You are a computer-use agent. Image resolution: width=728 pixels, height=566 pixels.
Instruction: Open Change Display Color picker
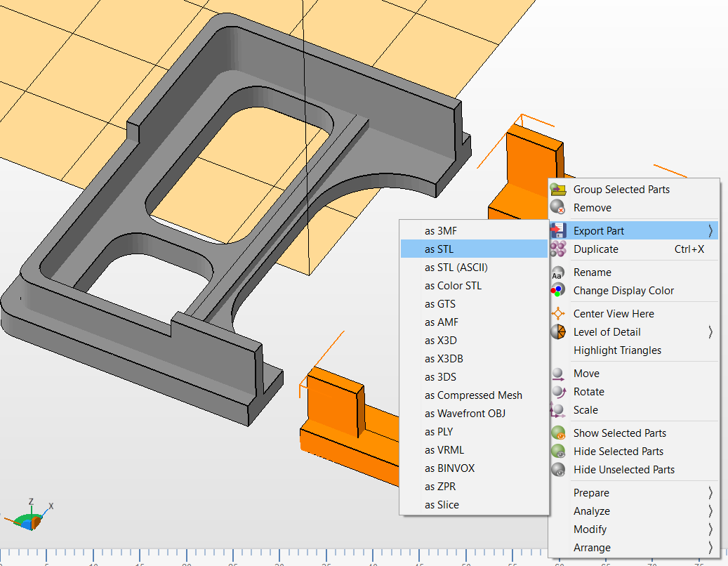tap(623, 291)
